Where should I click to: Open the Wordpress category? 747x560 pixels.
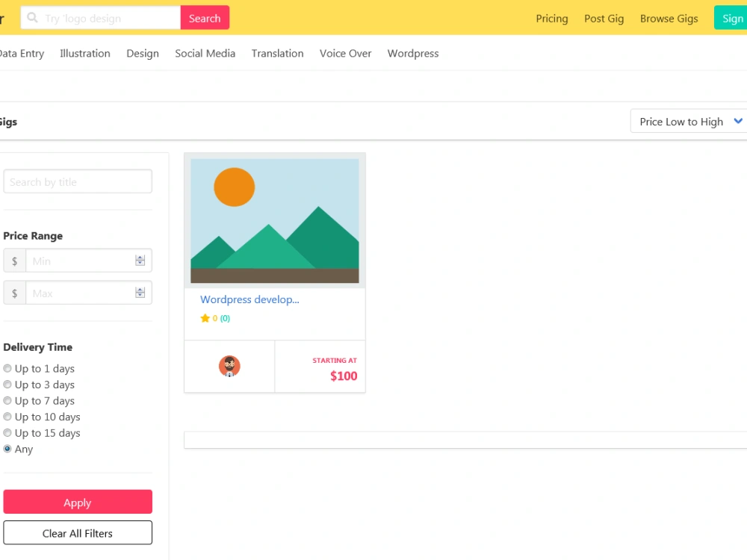tap(413, 53)
